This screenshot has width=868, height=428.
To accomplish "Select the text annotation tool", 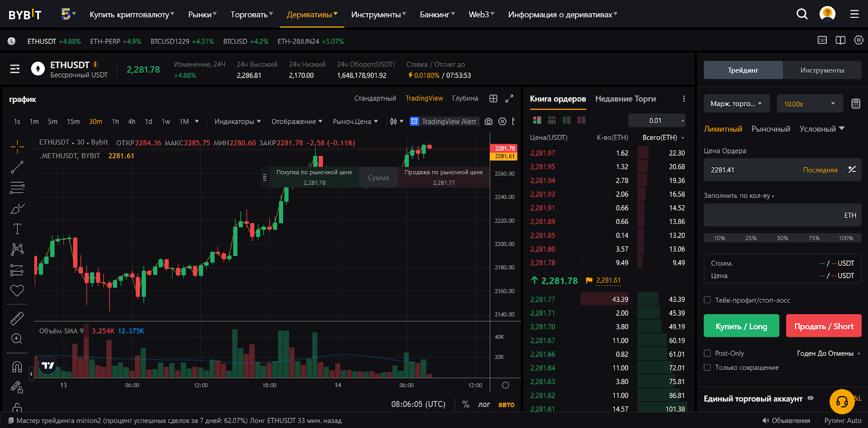I will point(17,229).
